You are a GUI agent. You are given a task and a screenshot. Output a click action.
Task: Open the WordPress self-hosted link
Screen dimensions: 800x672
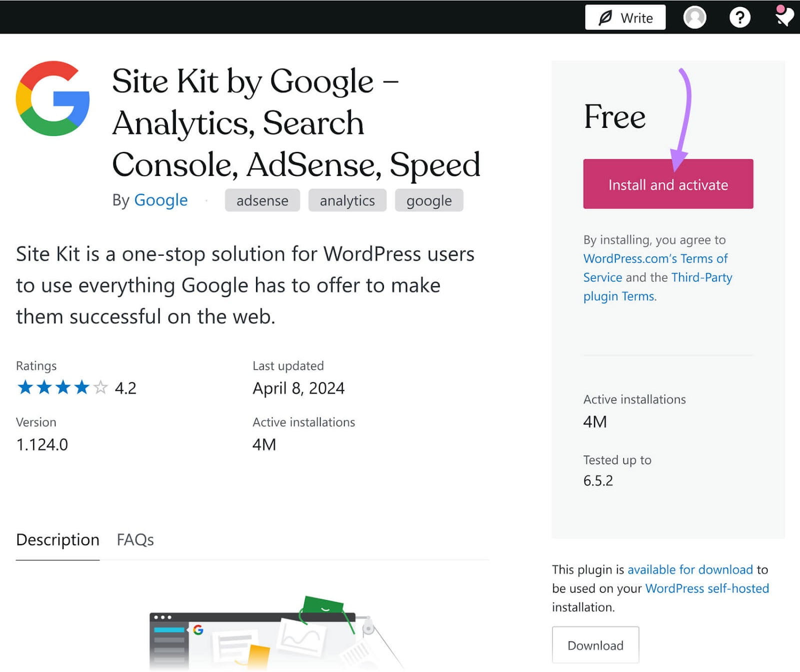click(x=706, y=589)
